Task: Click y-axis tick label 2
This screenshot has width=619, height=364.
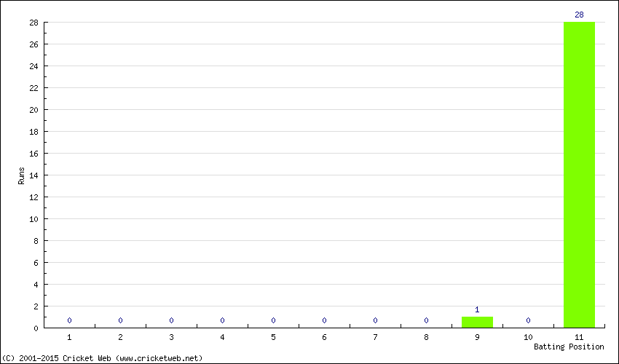Action: coord(36,306)
